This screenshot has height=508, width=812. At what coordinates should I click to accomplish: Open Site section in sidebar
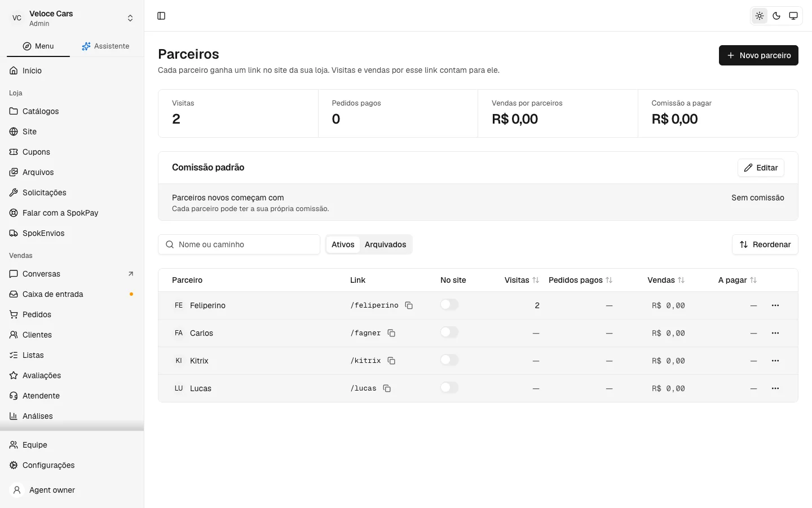point(72,132)
